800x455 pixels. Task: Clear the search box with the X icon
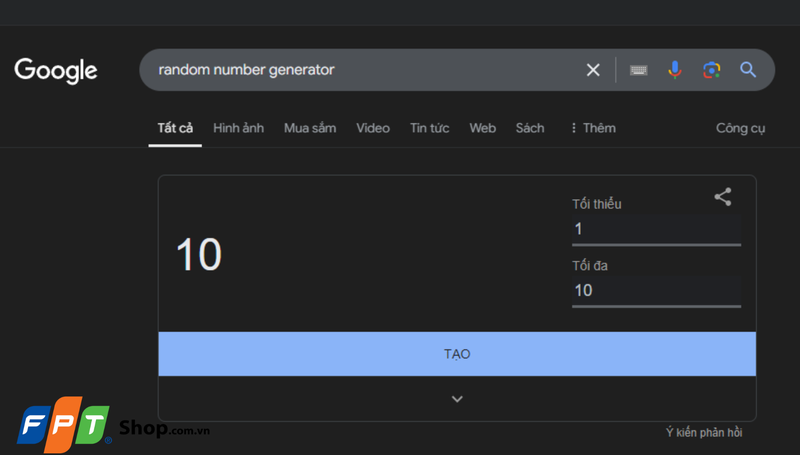[593, 70]
